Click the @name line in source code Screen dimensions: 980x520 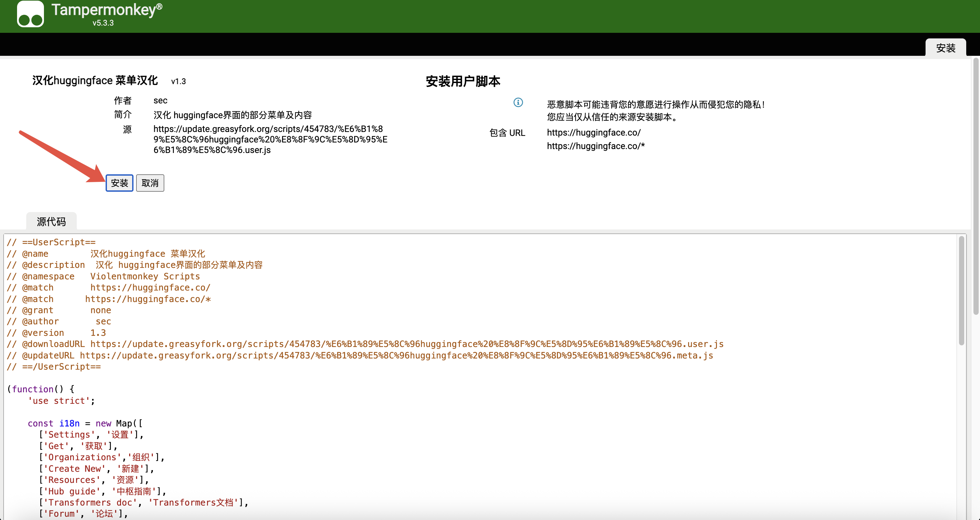(x=106, y=254)
